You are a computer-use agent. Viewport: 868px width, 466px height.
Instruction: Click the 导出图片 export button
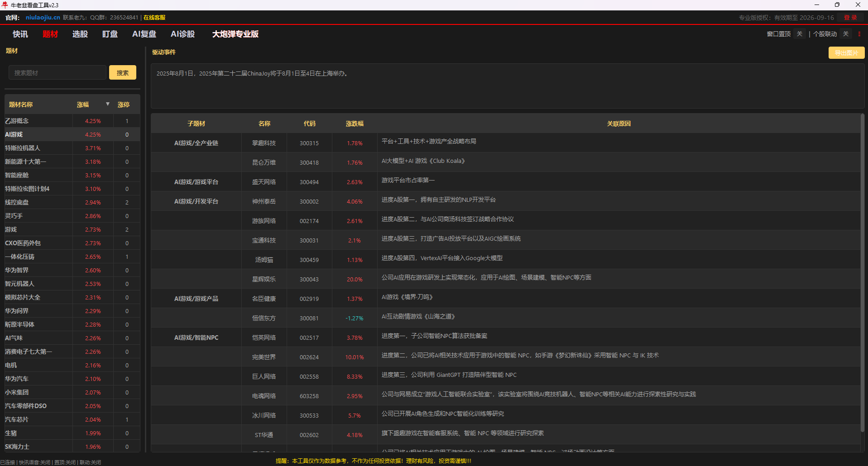point(846,53)
